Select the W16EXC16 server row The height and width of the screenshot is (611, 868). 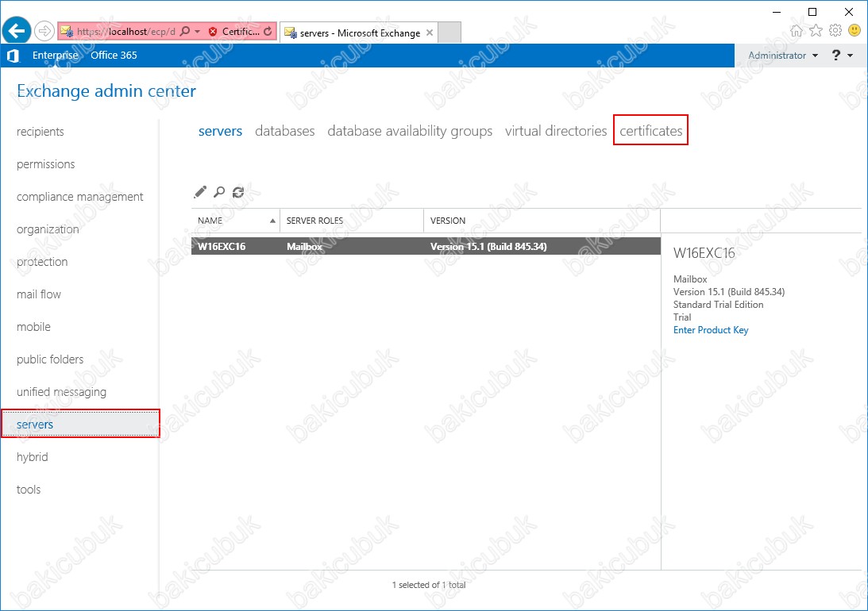pyautogui.click(x=426, y=247)
